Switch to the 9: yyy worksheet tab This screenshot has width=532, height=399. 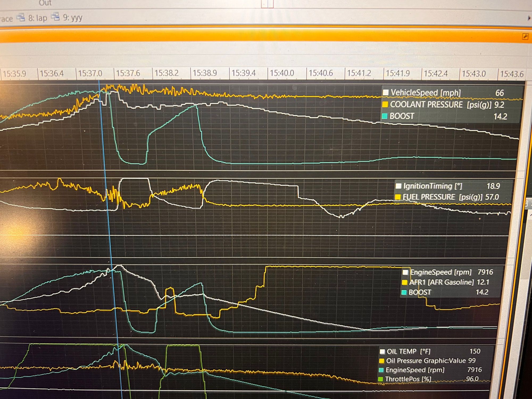coord(72,18)
